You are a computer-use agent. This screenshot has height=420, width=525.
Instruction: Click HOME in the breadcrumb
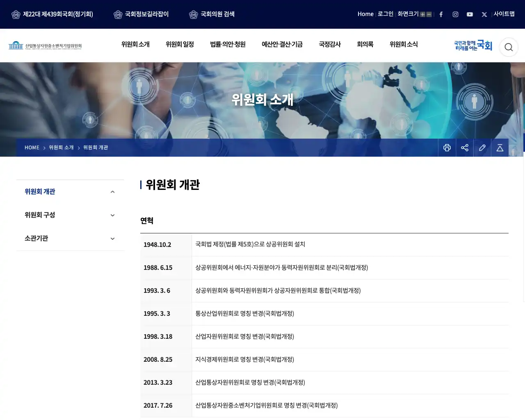[32, 148]
